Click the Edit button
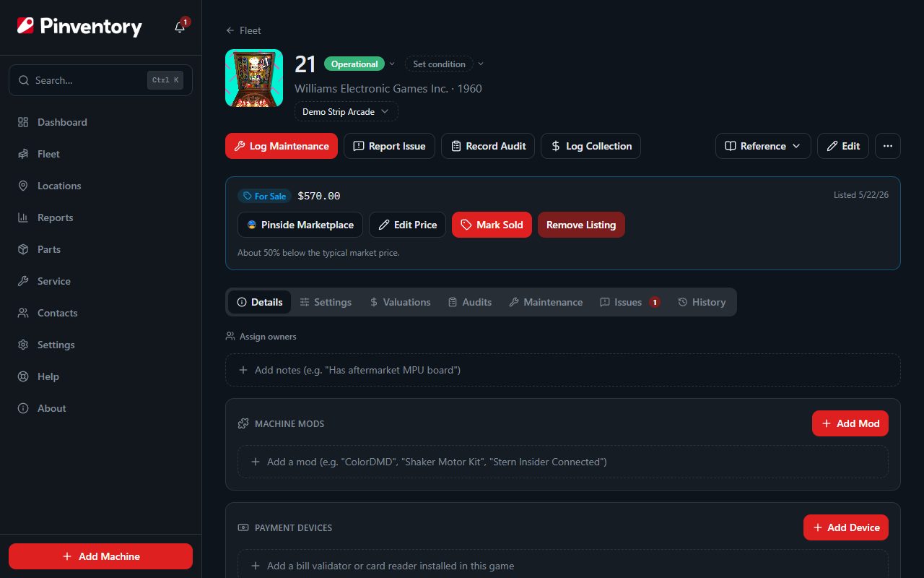Image resolution: width=924 pixels, height=578 pixels. (x=843, y=146)
